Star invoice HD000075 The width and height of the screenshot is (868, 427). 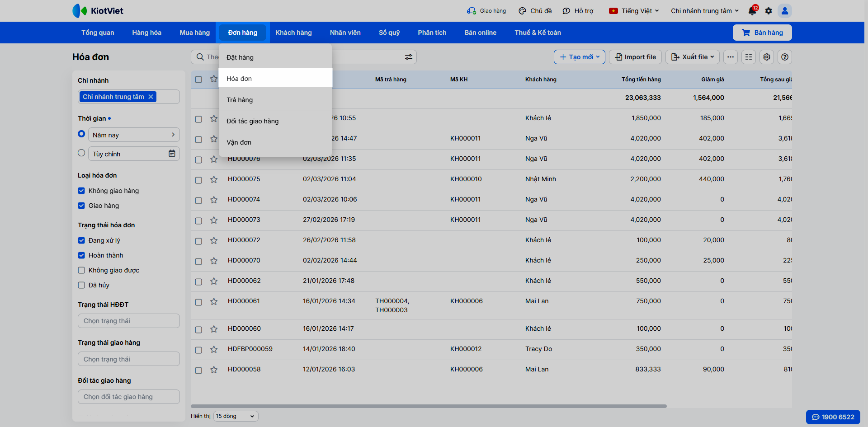coord(214,179)
